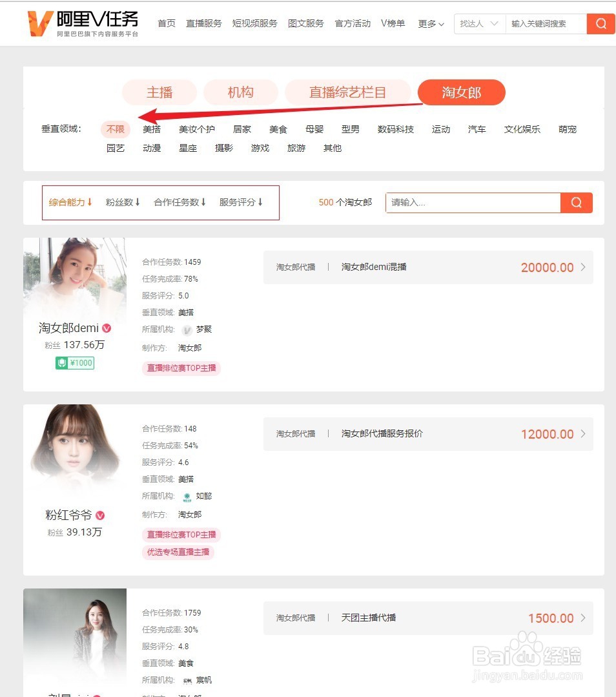
Task: Open V榜单 navigation item
Action: pyautogui.click(x=393, y=23)
